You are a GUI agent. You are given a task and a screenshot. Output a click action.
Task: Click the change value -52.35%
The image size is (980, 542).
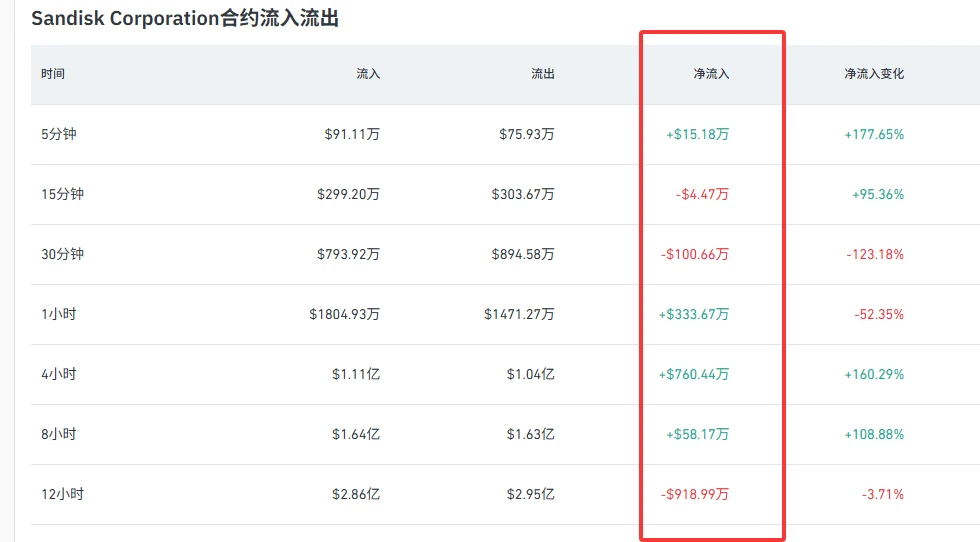[879, 314]
